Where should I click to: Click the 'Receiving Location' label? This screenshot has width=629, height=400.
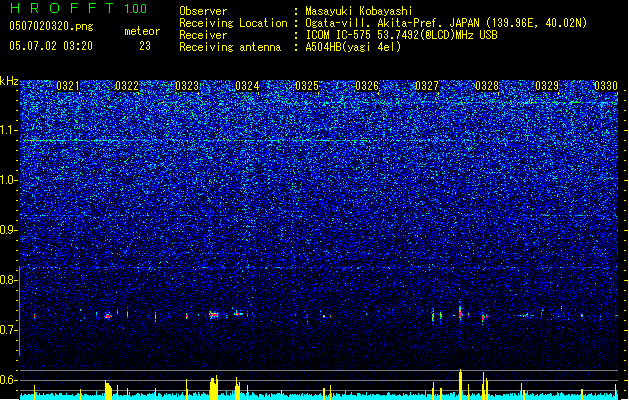[233, 23]
